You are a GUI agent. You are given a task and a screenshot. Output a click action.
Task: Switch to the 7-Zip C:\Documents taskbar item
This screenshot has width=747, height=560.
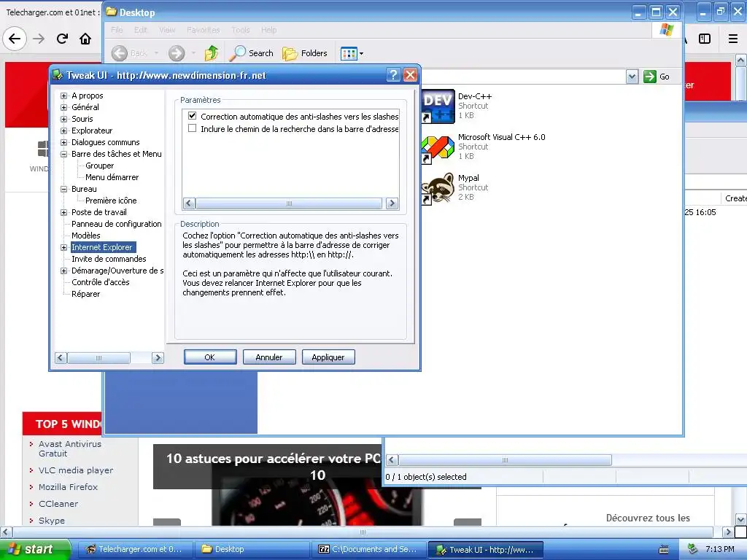coord(368,550)
